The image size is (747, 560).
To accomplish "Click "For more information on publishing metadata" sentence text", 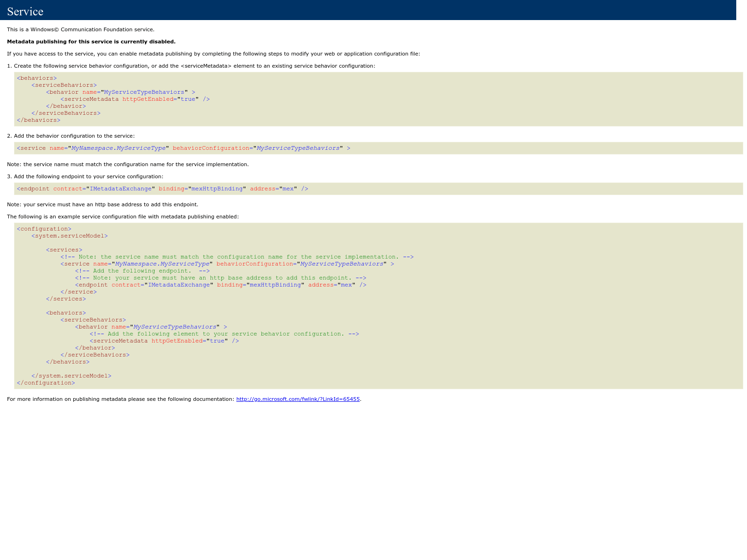I will tap(120, 399).
